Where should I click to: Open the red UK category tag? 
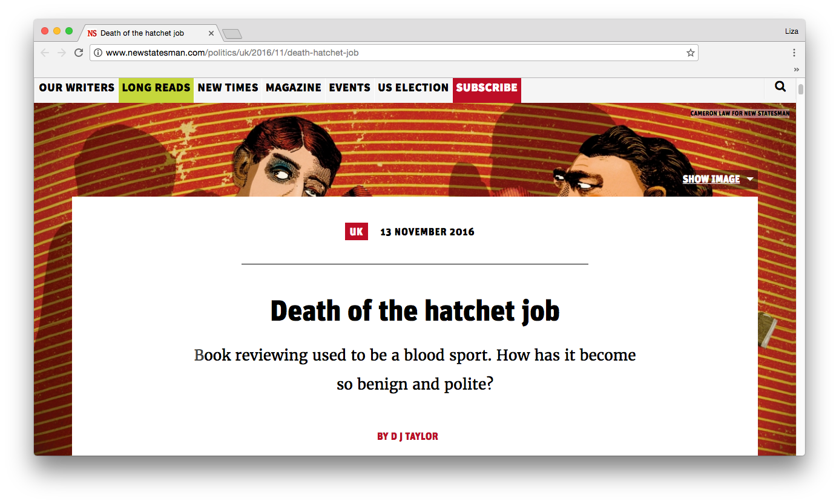tap(356, 232)
